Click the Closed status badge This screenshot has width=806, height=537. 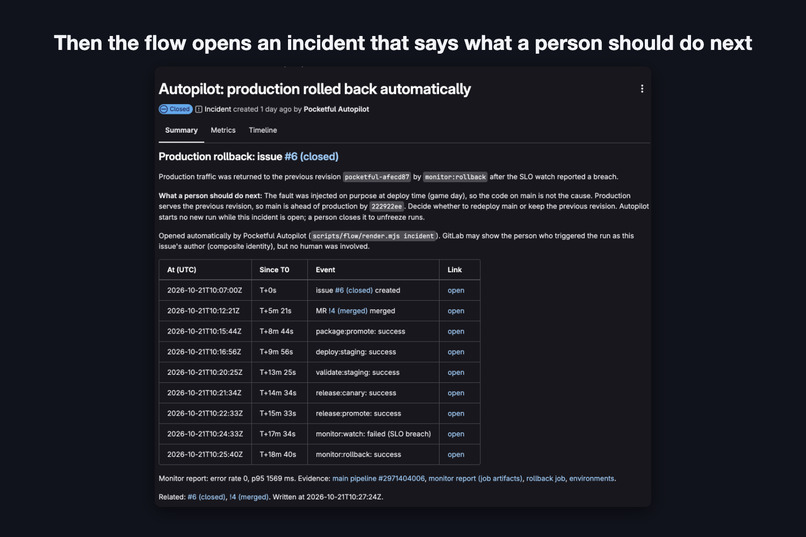(175, 109)
